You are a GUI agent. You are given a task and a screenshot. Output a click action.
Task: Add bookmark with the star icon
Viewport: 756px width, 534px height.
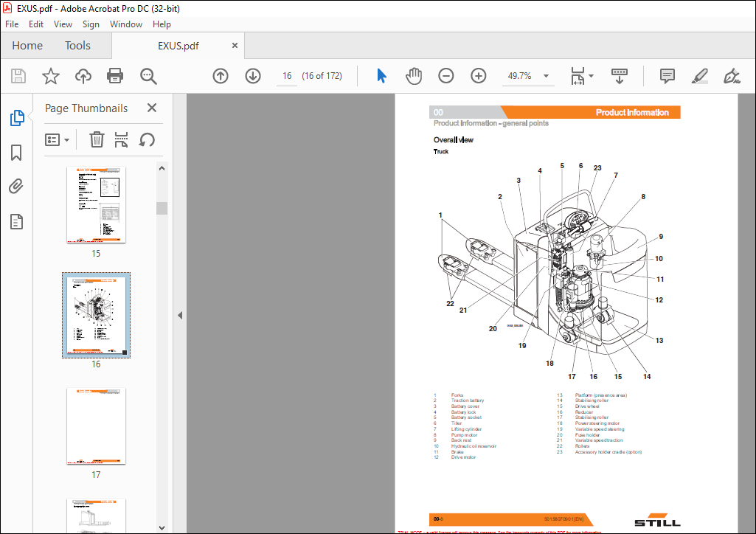click(x=51, y=76)
